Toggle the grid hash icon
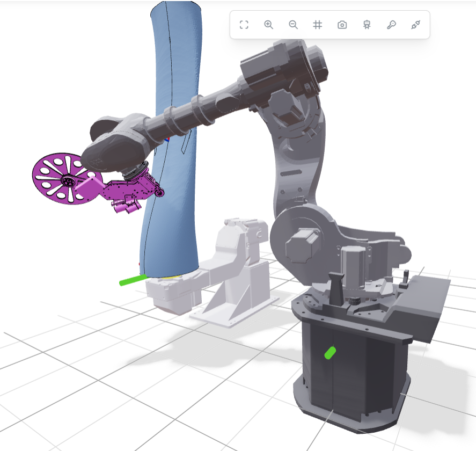This screenshot has height=451, width=476. click(318, 25)
